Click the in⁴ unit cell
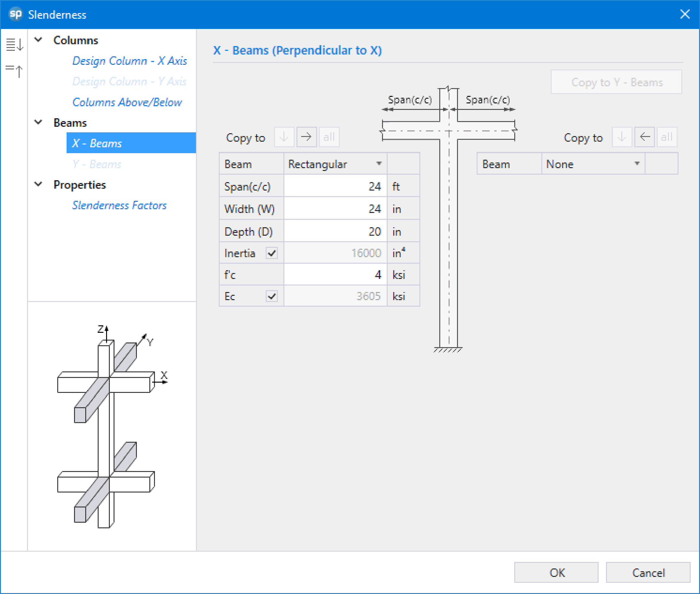The width and height of the screenshot is (700, 594). tap(403, 253)
